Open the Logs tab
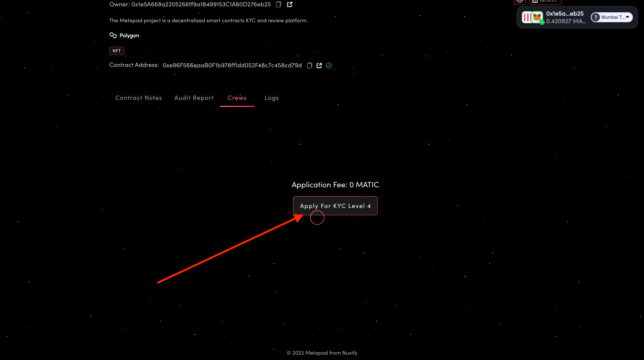This screenshot has width=644, height=360. click(x=272, y=98)
